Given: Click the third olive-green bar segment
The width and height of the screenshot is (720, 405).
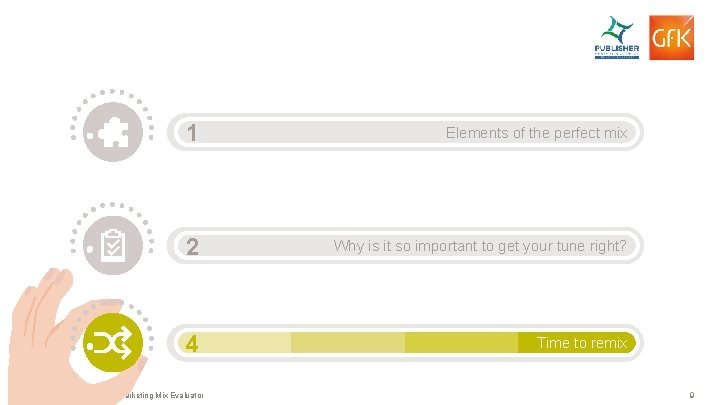Looking at the screenshot, I should pyautogui.click(x=461, y=343).
